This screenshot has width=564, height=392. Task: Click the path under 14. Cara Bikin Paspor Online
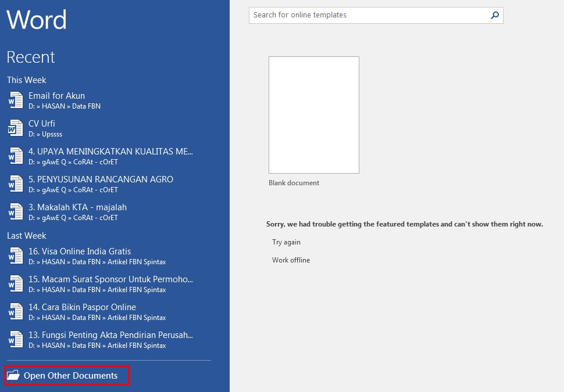coord(97,318)
